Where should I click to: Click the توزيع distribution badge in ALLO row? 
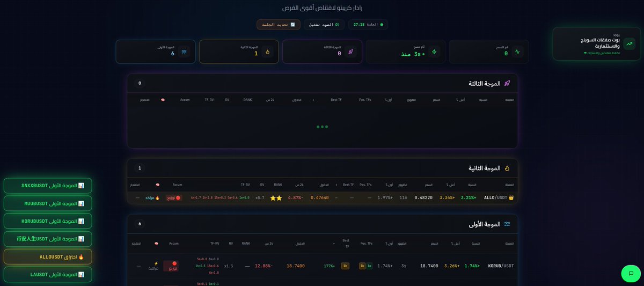[174, 197]
